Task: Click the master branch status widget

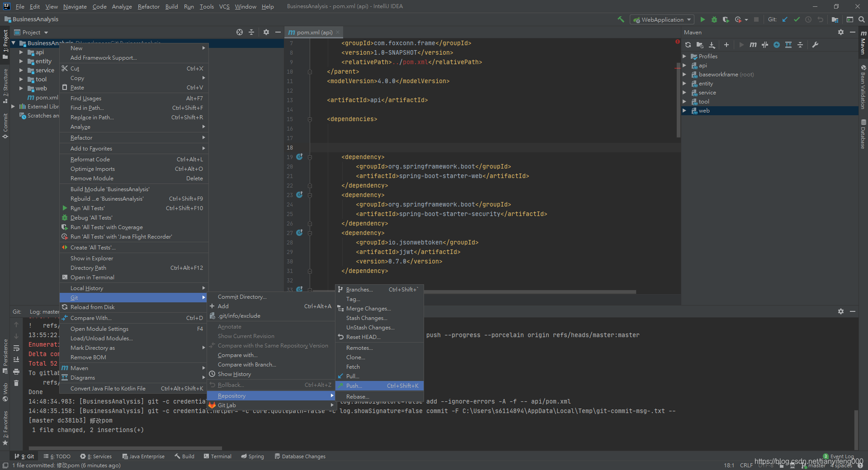Action: [814, 465]
